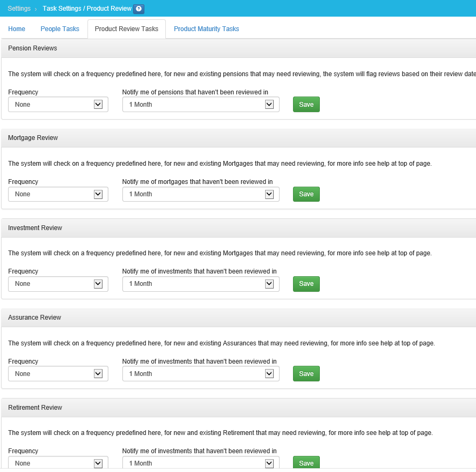The width and height of the screenshot is (476, 472).
Task: Expand Pension Reviews Frequency dropdown
Action: click(x=58, y=105)
